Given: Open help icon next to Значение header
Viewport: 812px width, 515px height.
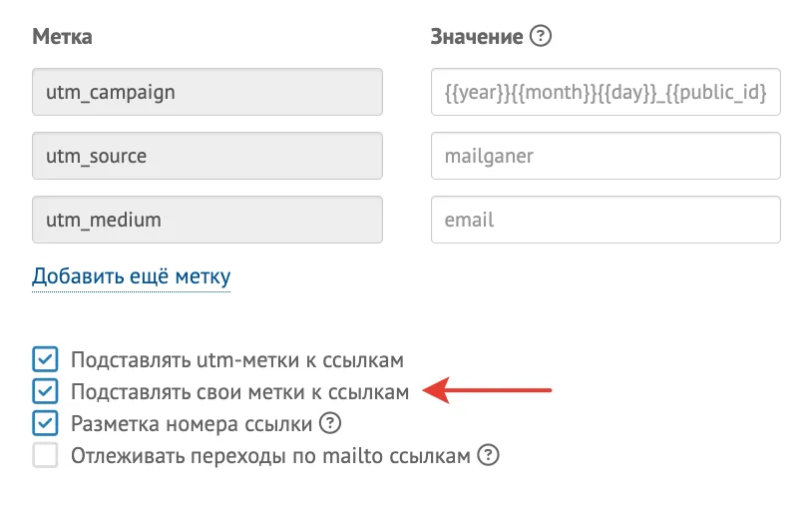Looking at the screenshot, I should pyautogui.click(x=541, y=36).
